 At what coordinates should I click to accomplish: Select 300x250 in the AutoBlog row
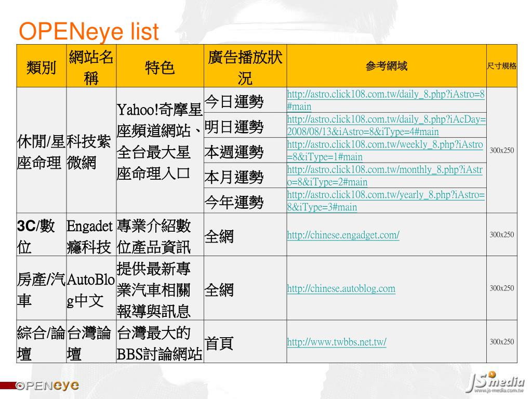(502, 288)
